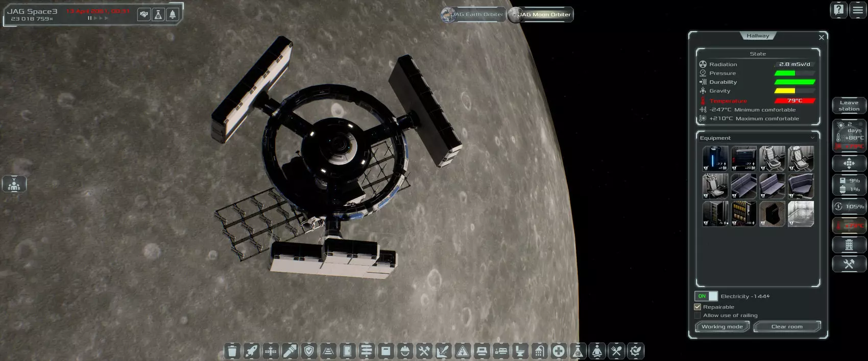Select the black trash bin equipment thumbnail
Image resolution: width=868 pixels, height=361 pixels.
(772, 214)
